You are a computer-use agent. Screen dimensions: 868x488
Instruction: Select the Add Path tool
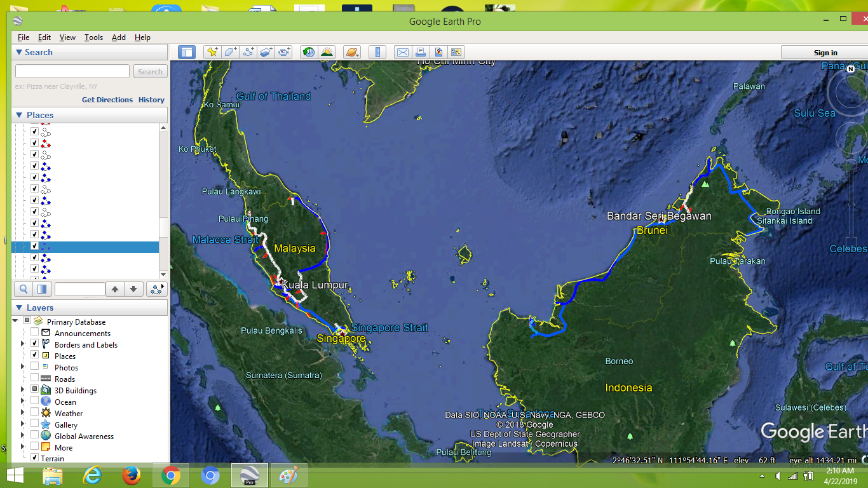click(248, 52)
